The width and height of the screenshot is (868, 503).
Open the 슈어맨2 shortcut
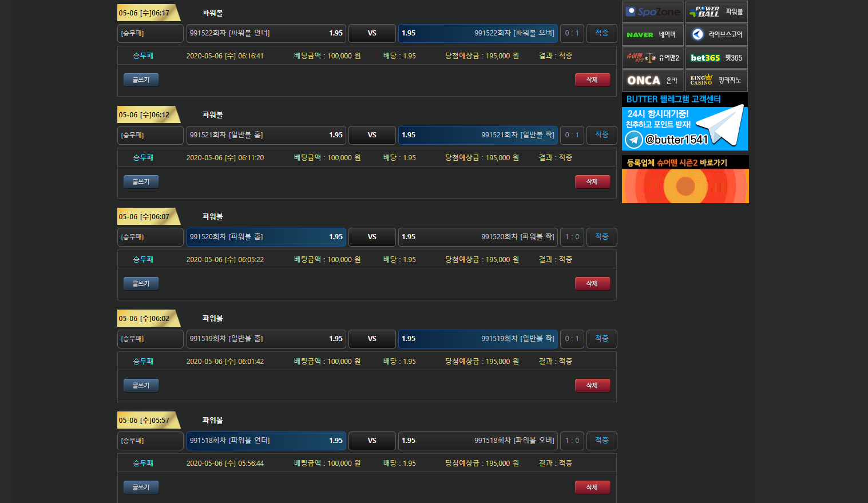pos(653,58)
